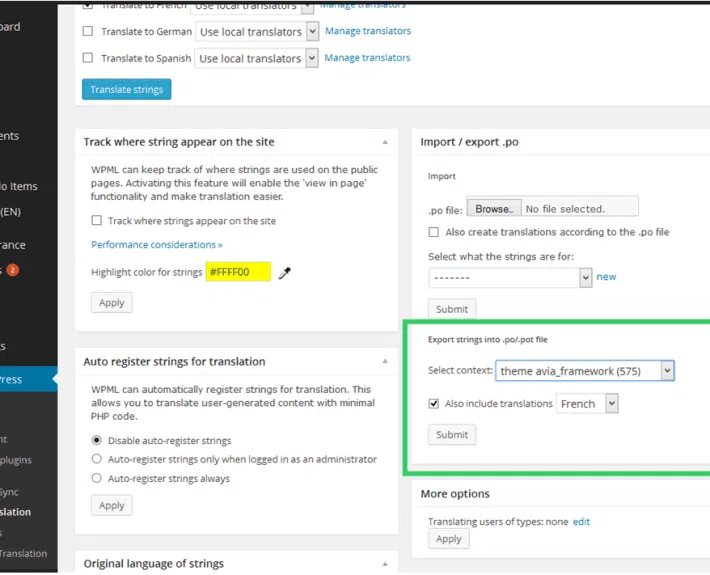Click the orange 2 notification badge
This screenshot has height=575, width=710.
click(x=13, y=270)
